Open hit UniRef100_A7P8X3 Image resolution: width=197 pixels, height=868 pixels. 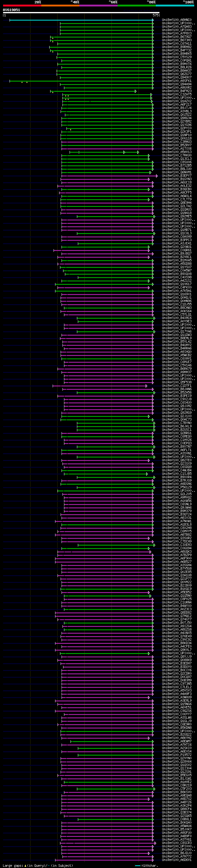click(x=176, y=33)
